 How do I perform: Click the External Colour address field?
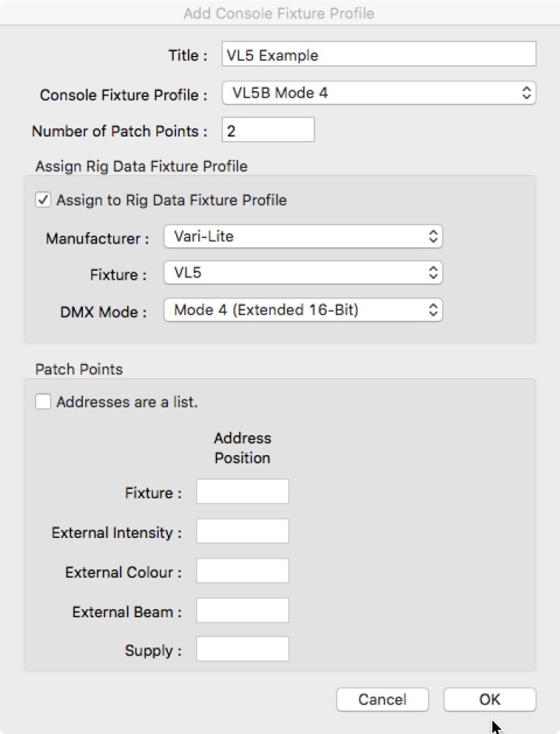pos(242,570)
